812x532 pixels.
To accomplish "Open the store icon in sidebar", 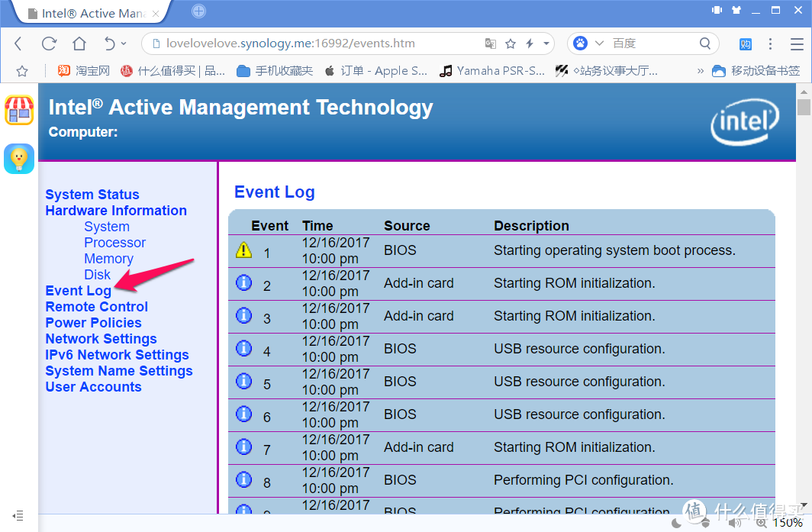I will point(19,111).
